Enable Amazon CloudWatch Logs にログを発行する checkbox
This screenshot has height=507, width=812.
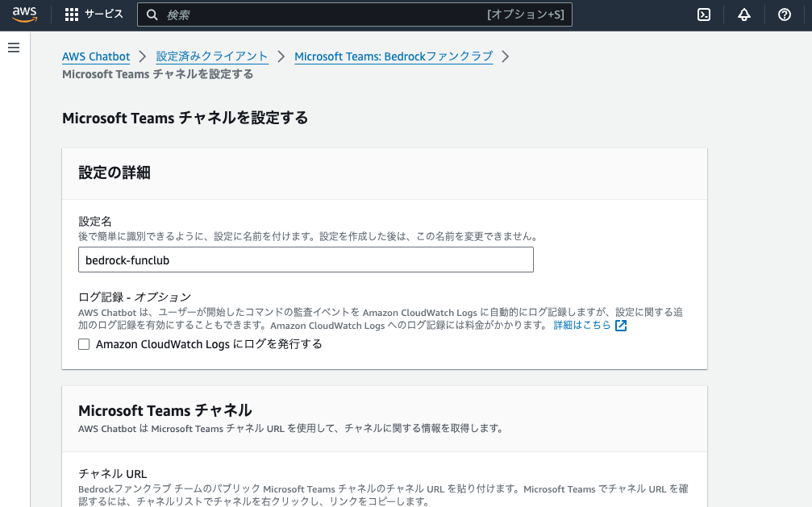[84, 344]
